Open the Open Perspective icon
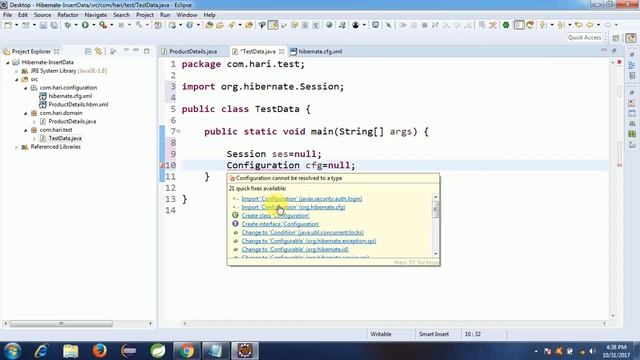The height and width of the screenshot is (360, 640). tap(616, 38)
